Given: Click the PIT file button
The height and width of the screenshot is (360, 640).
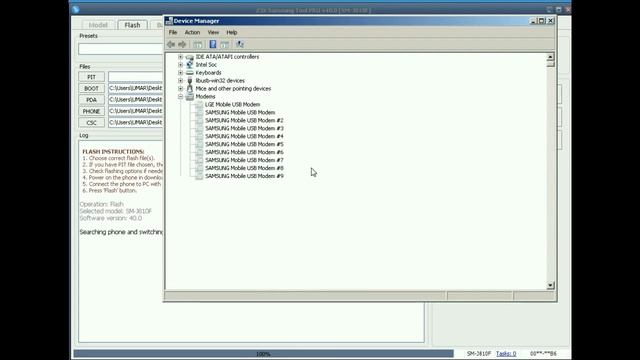Looking at the screenshot, I should point(91,77).
